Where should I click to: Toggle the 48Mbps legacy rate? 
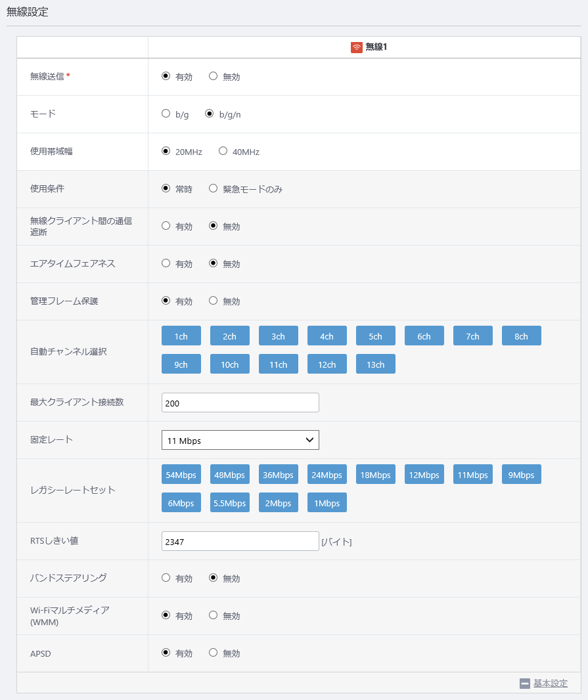(x=230, y=474)
